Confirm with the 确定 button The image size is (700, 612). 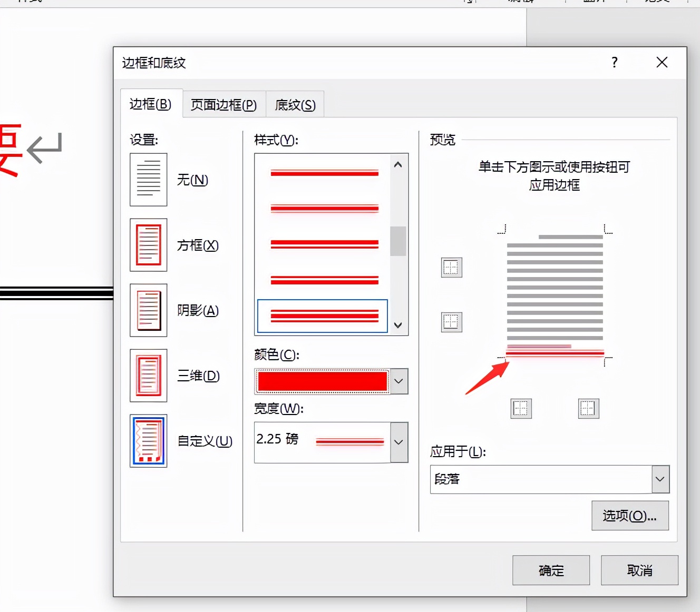(x=551, y=570)
